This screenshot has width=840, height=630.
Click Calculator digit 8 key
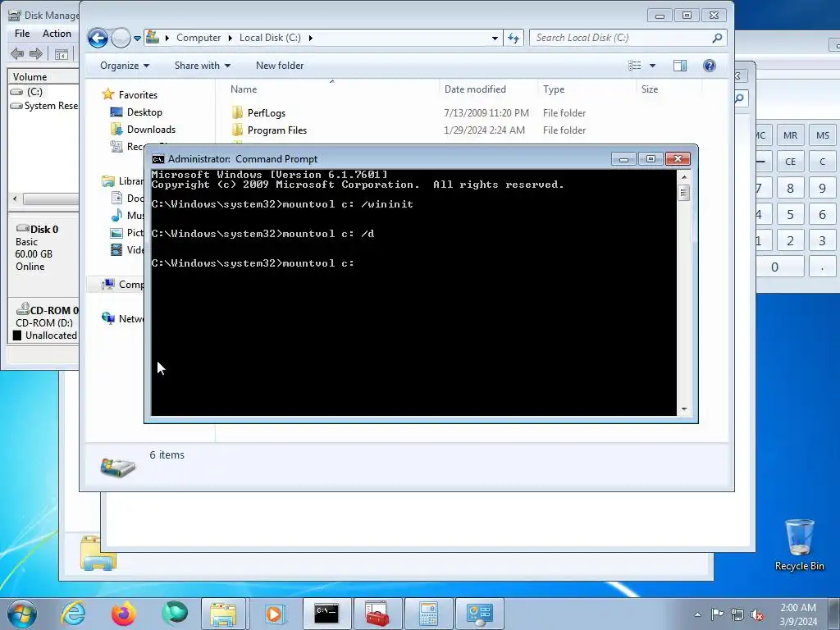790,188
